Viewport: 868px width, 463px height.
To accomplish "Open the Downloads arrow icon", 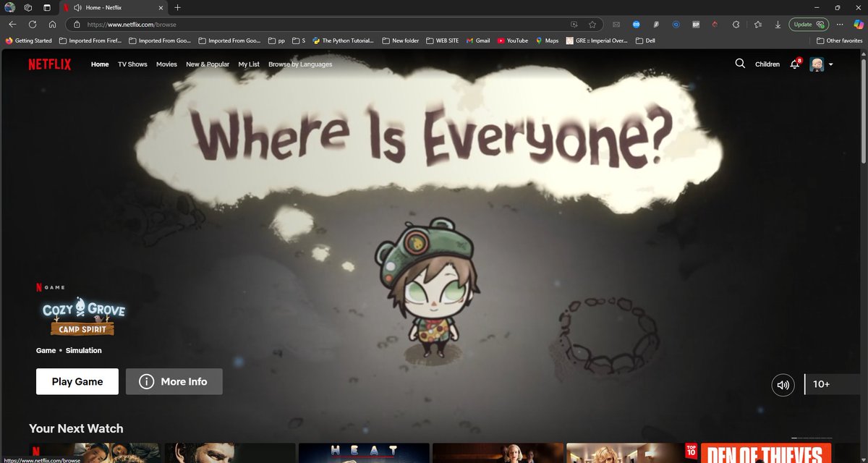I will point(778,24).
